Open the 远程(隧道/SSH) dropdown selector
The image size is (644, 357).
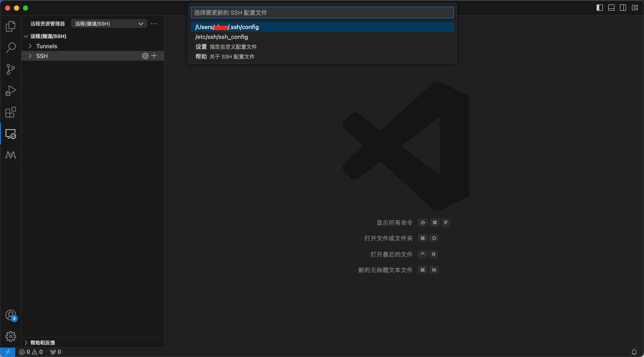(x=109, y=24)
